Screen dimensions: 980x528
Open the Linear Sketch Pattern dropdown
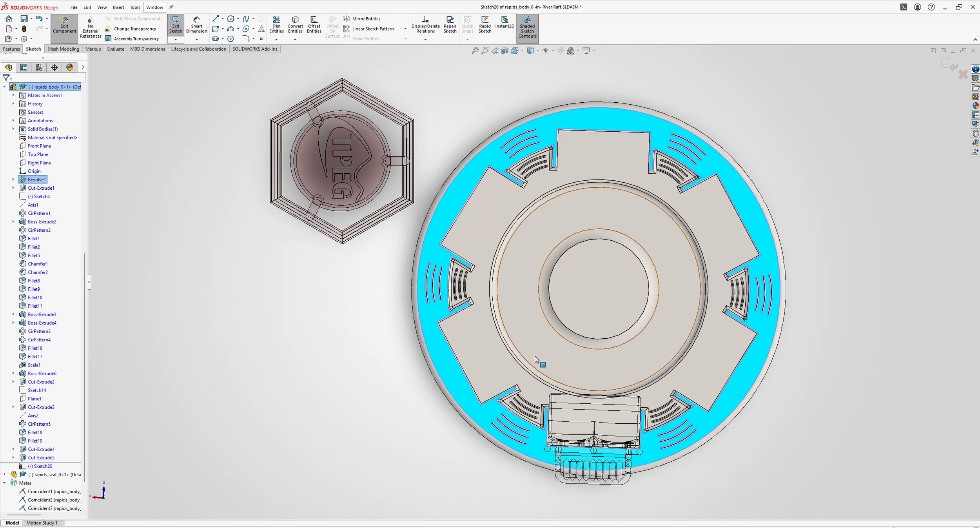click(x=405, y=29)
